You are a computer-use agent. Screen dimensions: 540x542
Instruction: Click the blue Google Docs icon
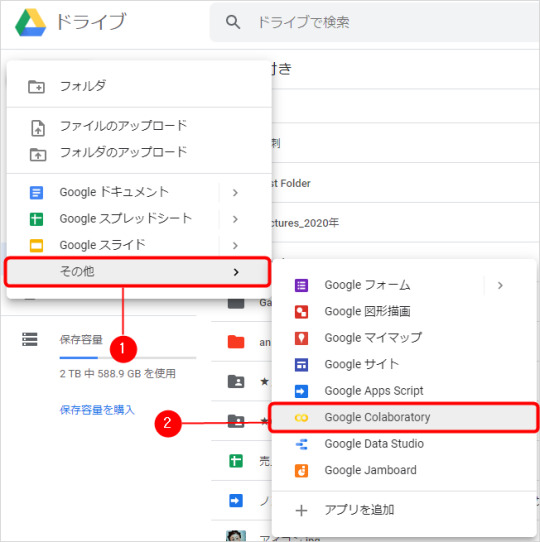36,193
